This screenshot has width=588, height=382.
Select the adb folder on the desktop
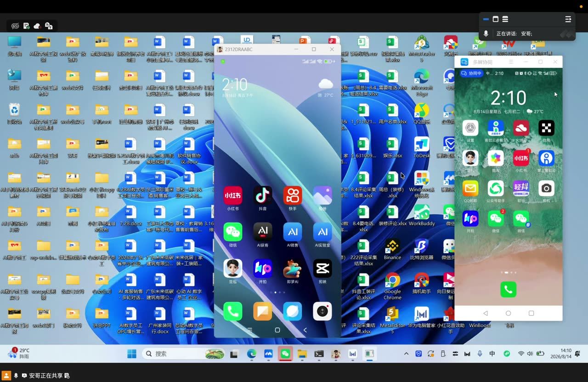pos(15,147)
